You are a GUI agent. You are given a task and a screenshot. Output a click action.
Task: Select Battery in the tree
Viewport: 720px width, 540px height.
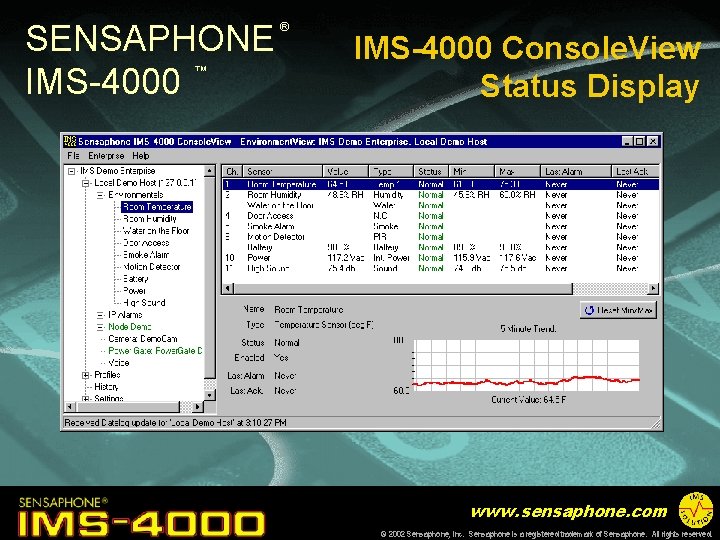coord(135,279)
